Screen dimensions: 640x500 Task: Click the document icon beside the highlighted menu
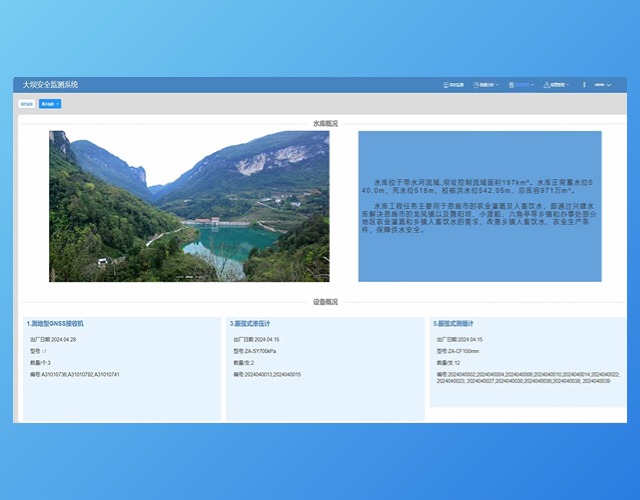[x=511, y=85]
